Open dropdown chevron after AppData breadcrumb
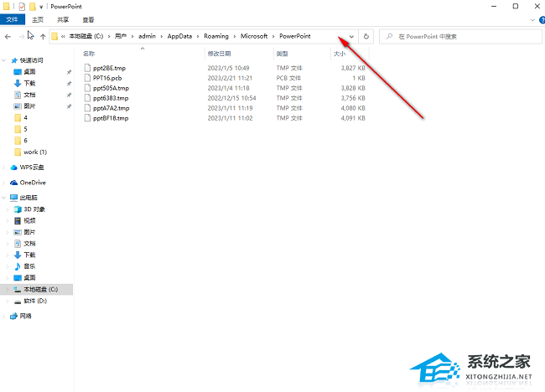545x392 pixels. click(198, 36)
